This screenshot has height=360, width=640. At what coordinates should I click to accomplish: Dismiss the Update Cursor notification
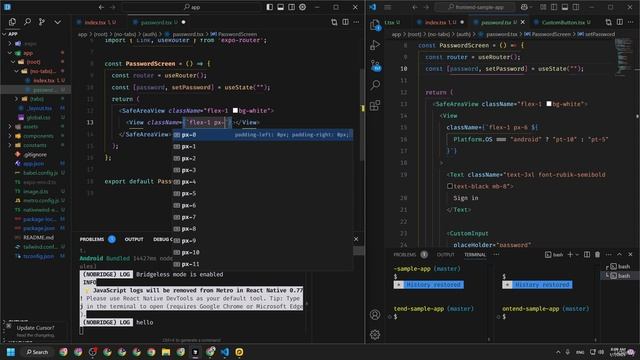pyautogui.click(x=8, y=326)
